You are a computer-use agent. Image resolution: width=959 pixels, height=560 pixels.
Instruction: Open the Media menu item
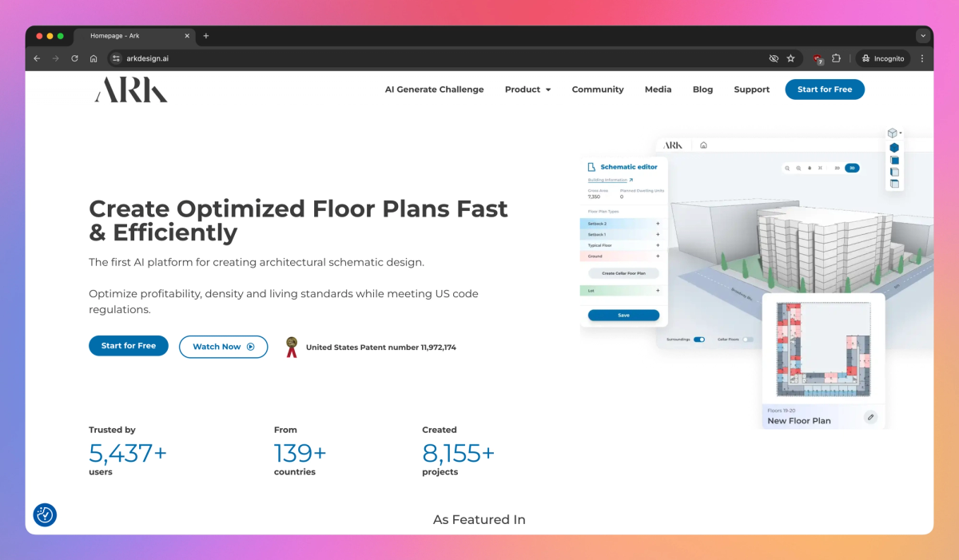pos(658,89)
